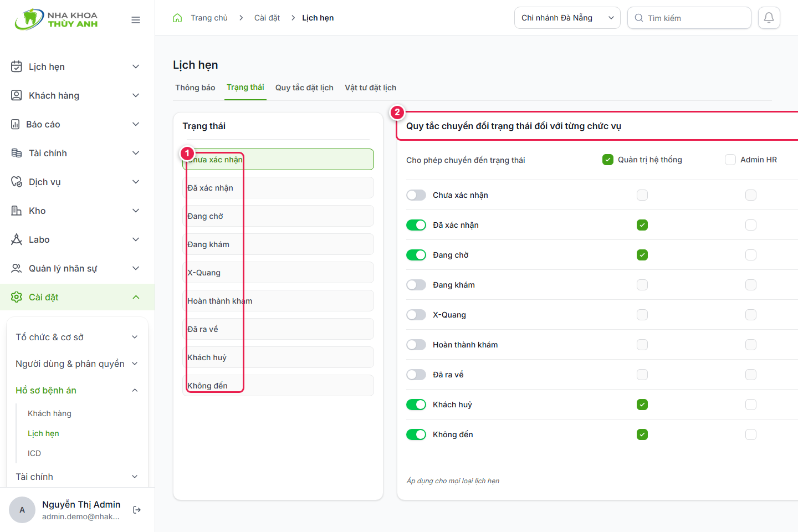Expand the Lịch hẹn sidebar menu chevron
The height and width of the screenshot is (532, 798).
pos(136,66)
